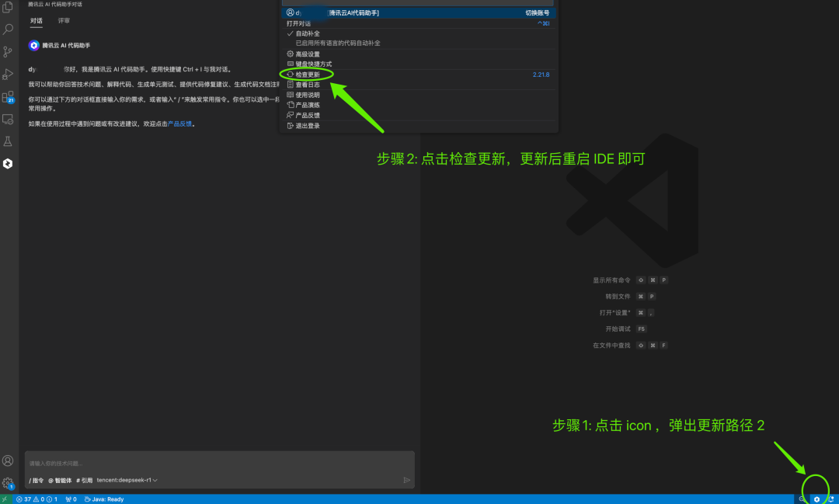This screenshot has height=504, width=839.
Task: Select 查看日志 in the menu
Action: pos(419,85)
